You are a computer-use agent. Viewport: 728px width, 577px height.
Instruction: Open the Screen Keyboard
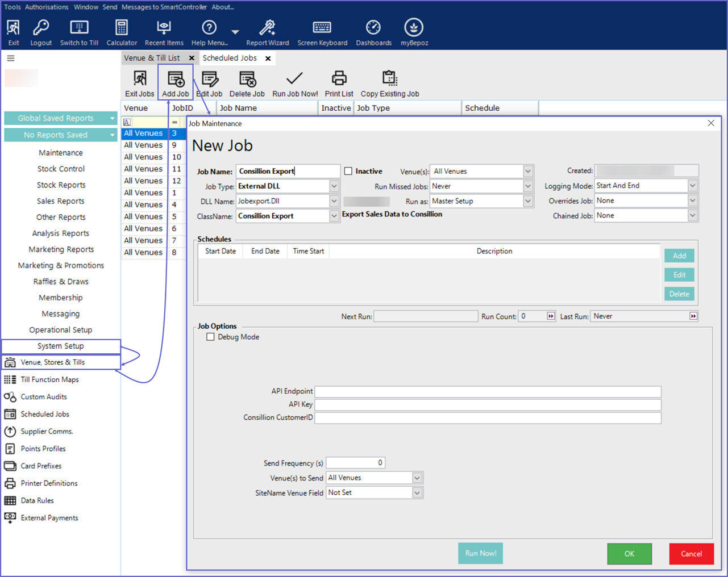(x=322, y=32)
